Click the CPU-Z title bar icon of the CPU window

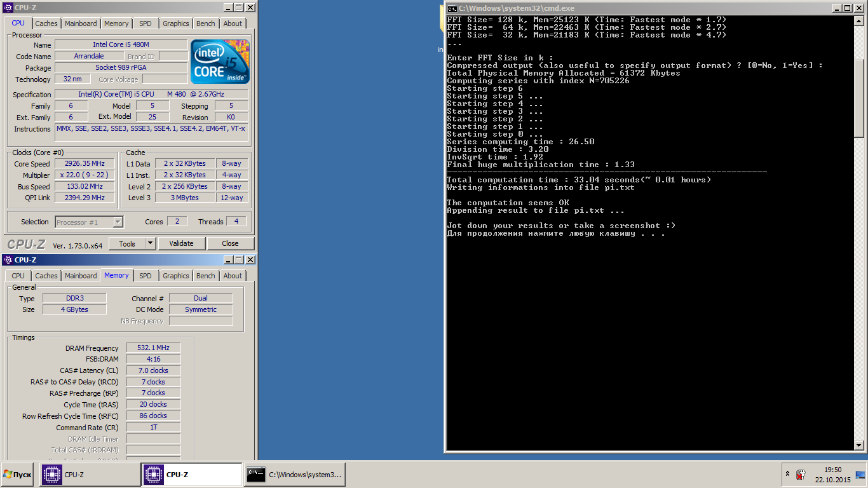[8, 8]
